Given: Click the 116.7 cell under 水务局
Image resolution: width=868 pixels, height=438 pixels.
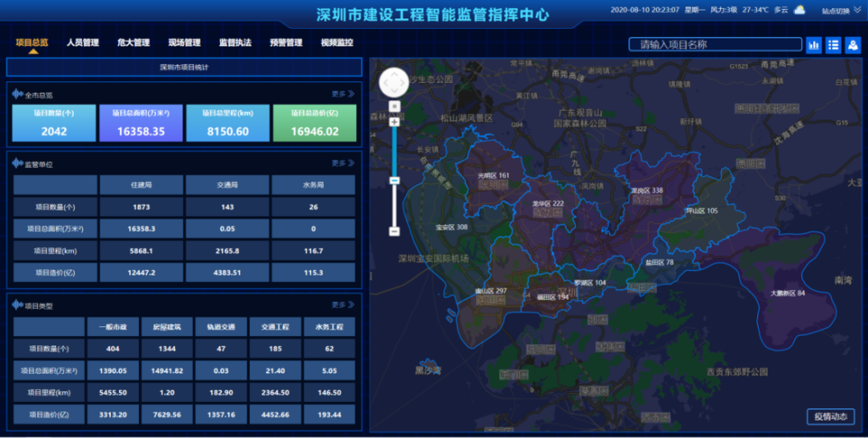Looking at the screenshot, I should click(313, 251).
